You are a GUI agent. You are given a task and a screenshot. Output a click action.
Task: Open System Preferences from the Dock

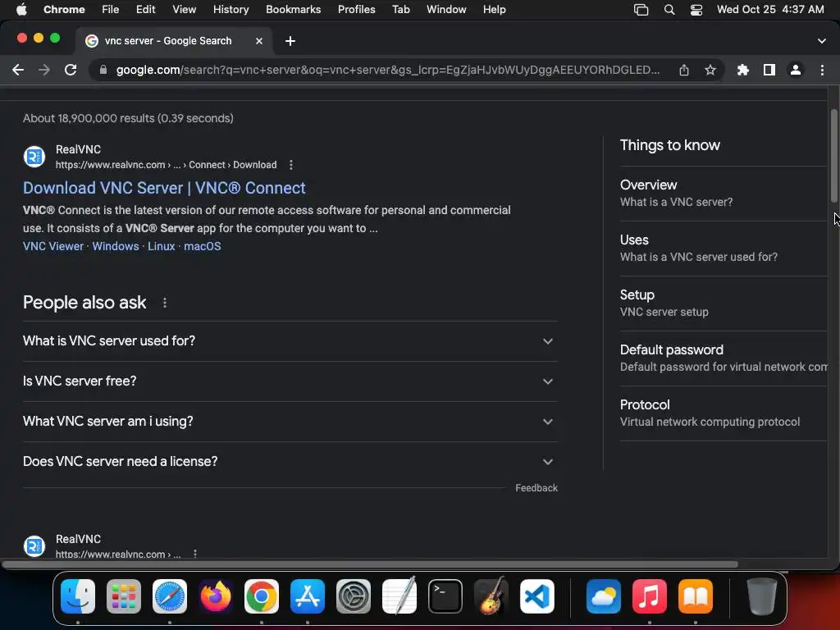(353, 596)
